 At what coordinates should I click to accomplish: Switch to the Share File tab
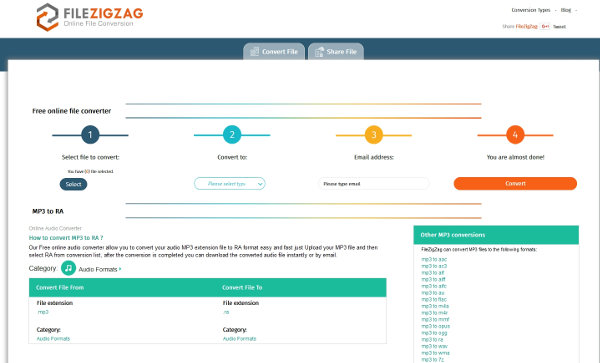(336, 51)
